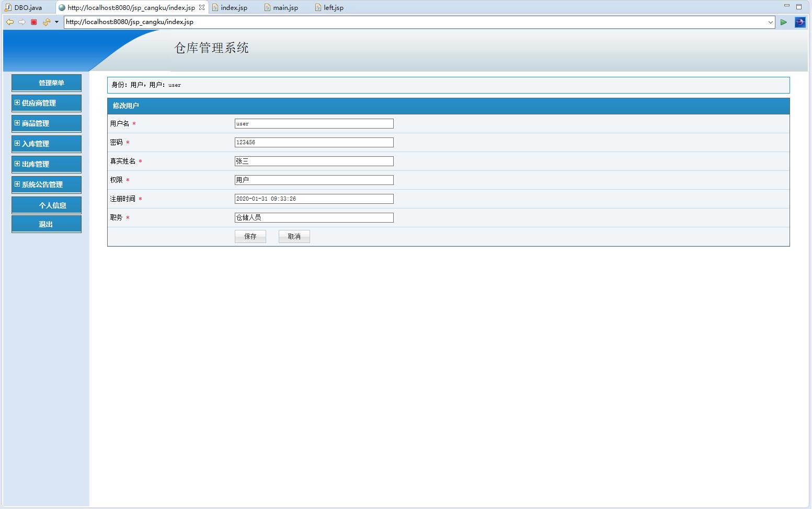Close the localhost index.jsp browser tab
This screenshot has width=812, height=509.
point(202,7)
